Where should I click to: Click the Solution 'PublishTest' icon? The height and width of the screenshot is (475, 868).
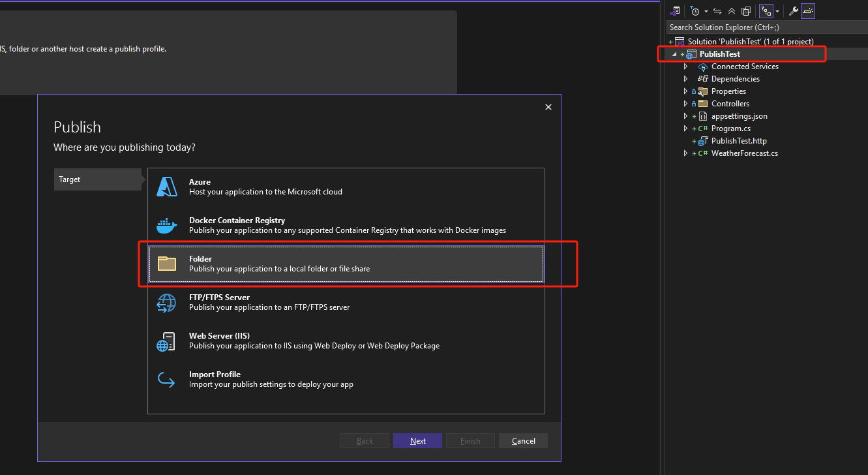click(680, 42)
